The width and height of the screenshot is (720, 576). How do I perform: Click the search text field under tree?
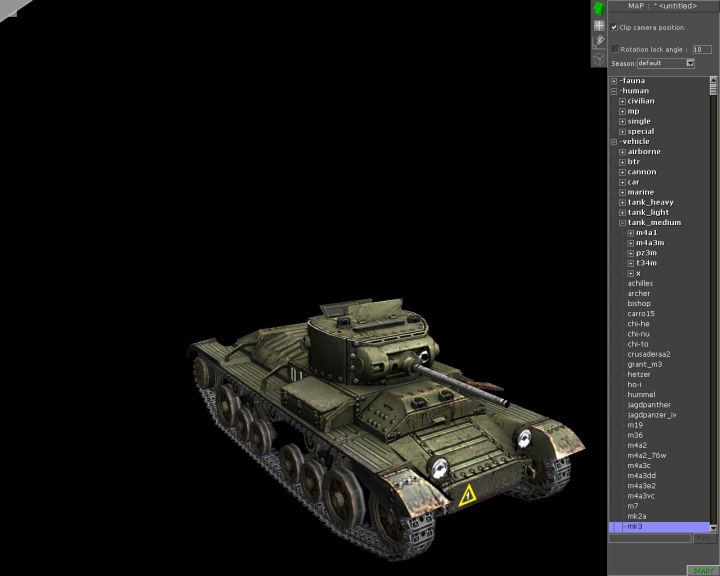tap(650, 538)
